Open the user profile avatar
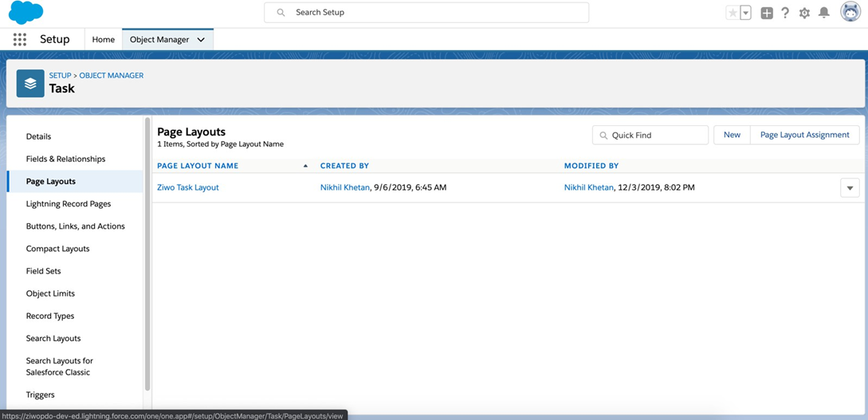 850,12
